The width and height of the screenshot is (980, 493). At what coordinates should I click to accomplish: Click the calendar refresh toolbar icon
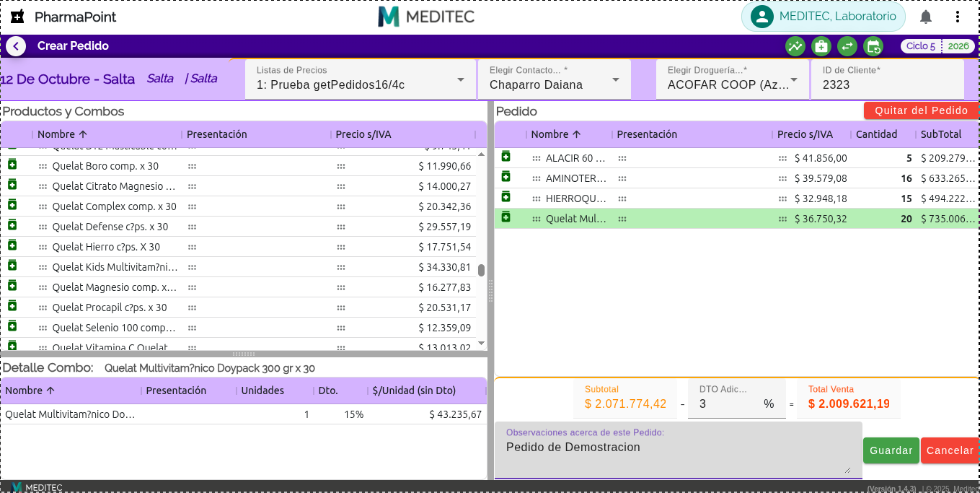click(873, 46)
